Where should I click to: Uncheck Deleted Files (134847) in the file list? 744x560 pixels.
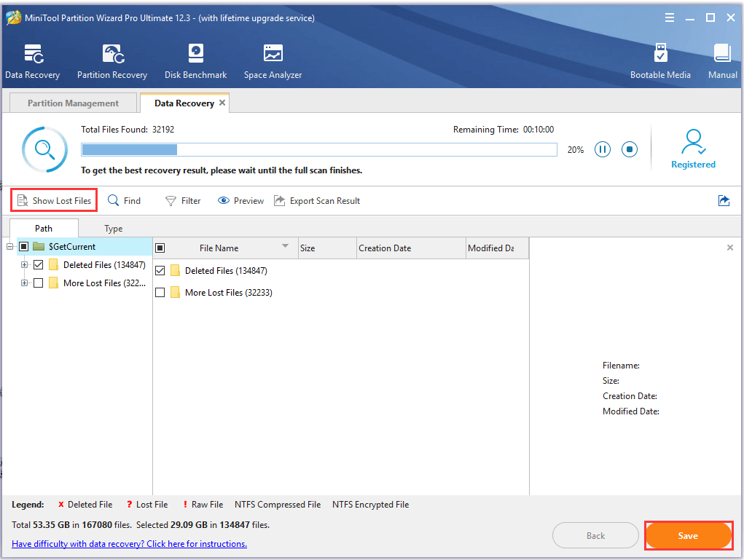tap(160, 270)
